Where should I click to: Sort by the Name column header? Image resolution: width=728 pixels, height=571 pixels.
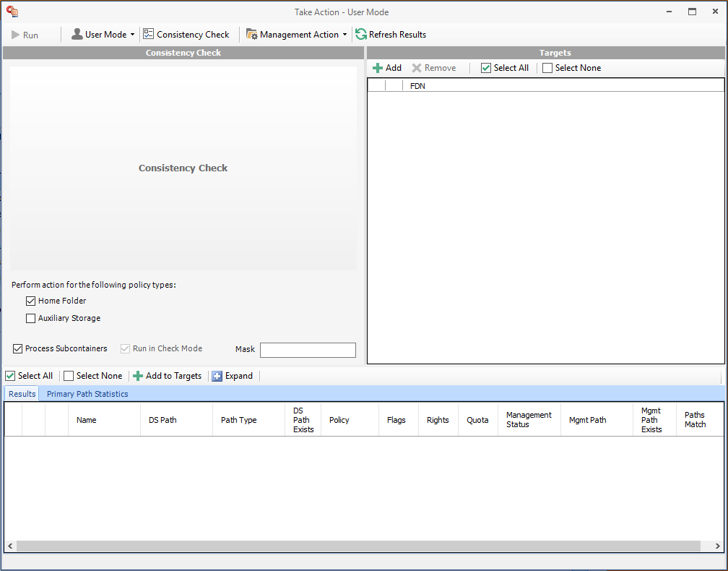tap(105, 420)
